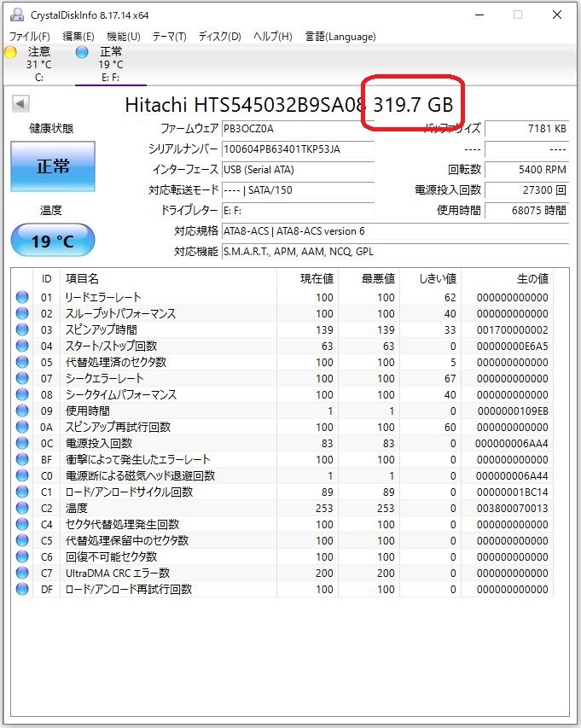Viewport: 581px width, 728px height.
Task: Select raw value 003800070013
Action: pos(512,509)
